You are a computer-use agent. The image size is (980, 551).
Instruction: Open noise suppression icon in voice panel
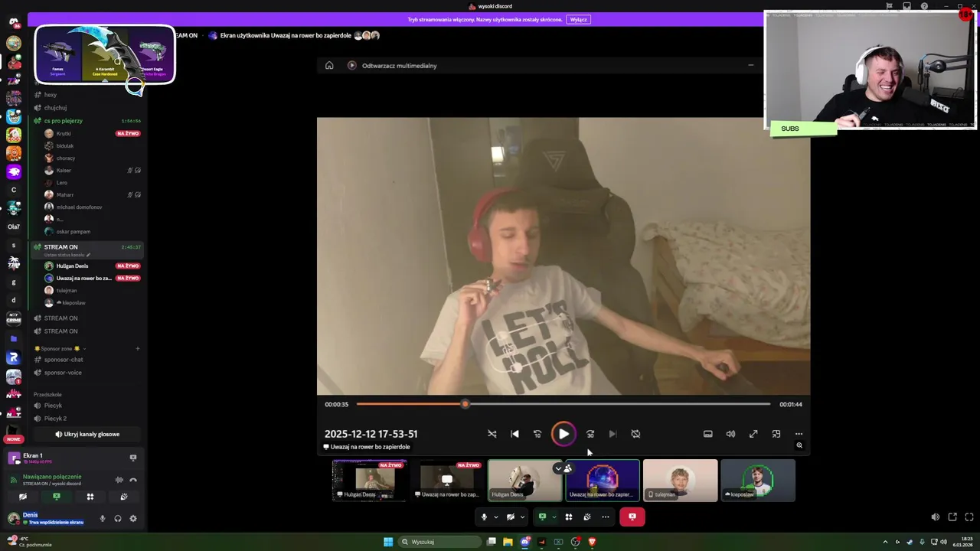(x=119, y=480)
